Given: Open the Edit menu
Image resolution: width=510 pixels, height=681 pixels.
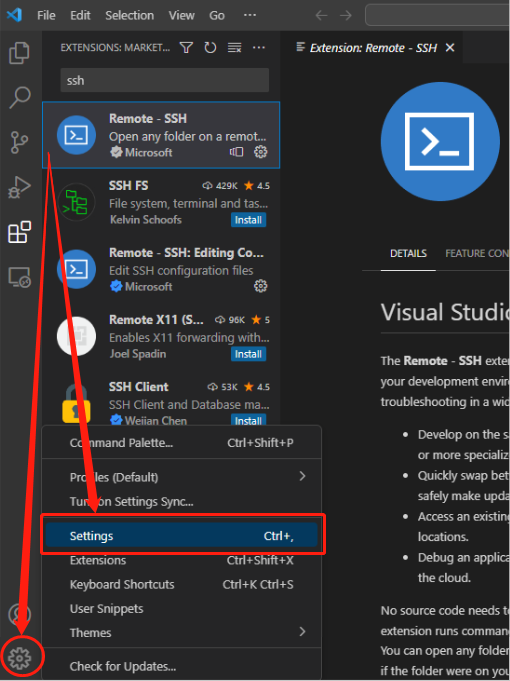Looking at the screenshot, I should pos(80,15).
